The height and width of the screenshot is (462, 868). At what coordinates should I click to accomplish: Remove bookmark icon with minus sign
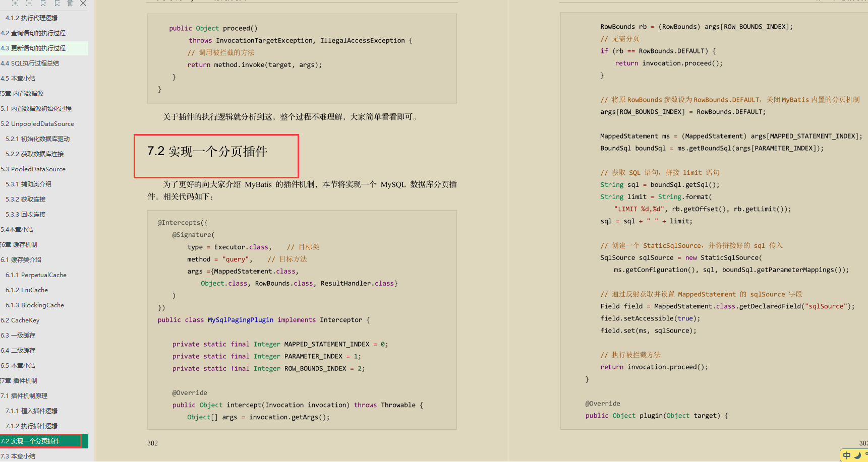57,3
